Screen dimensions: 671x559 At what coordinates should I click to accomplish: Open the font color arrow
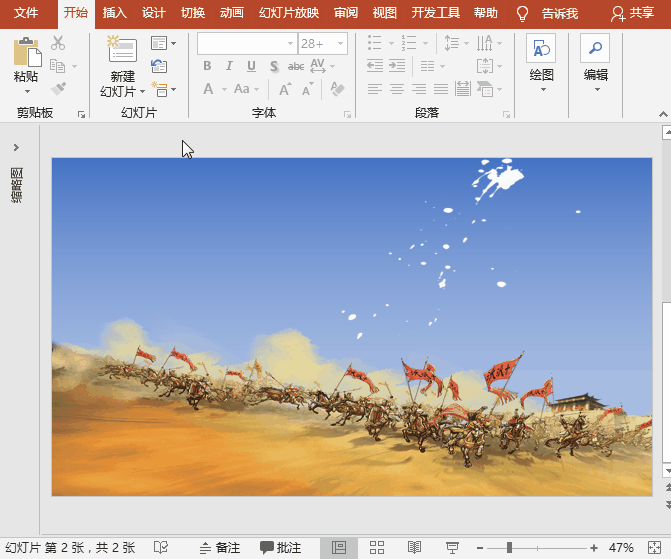(x=224, y=89)
